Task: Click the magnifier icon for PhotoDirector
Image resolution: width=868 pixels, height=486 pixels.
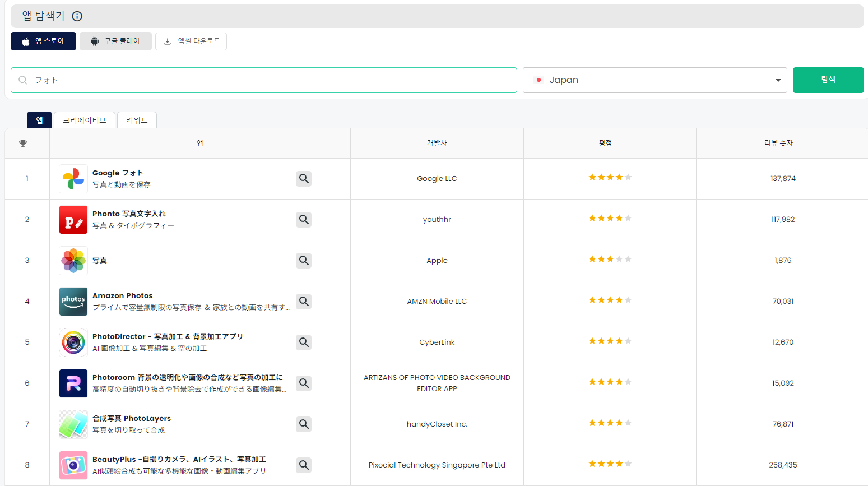Action: [x=304, y=342]
